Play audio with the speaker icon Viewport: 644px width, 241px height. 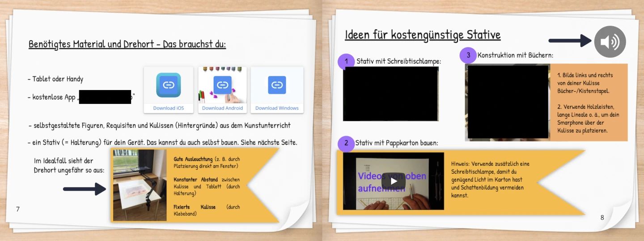[610, 42]
